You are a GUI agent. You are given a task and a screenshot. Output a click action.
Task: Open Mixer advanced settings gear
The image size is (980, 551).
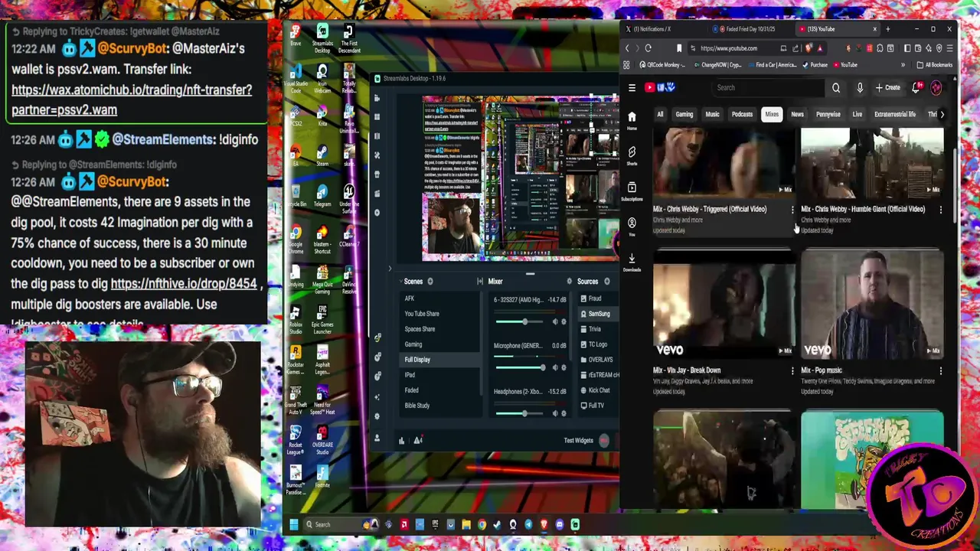pos(569,282)
